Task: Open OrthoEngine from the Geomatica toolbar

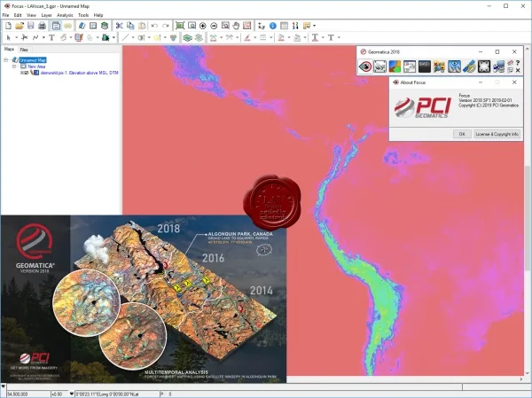Action: [x=380, y=66]
